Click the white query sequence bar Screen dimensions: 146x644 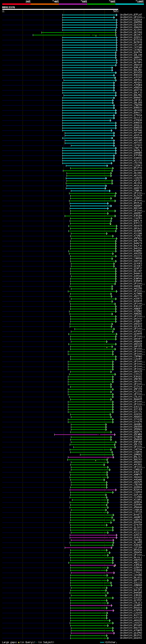(60, 9)
